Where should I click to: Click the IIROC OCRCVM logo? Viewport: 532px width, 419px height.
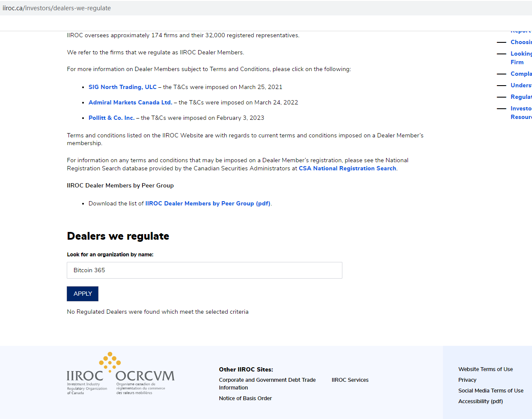coord(120,373)
